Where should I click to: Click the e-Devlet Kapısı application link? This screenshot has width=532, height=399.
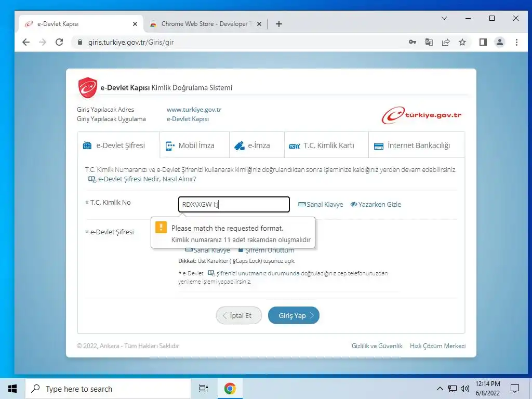tap(188, 119)
